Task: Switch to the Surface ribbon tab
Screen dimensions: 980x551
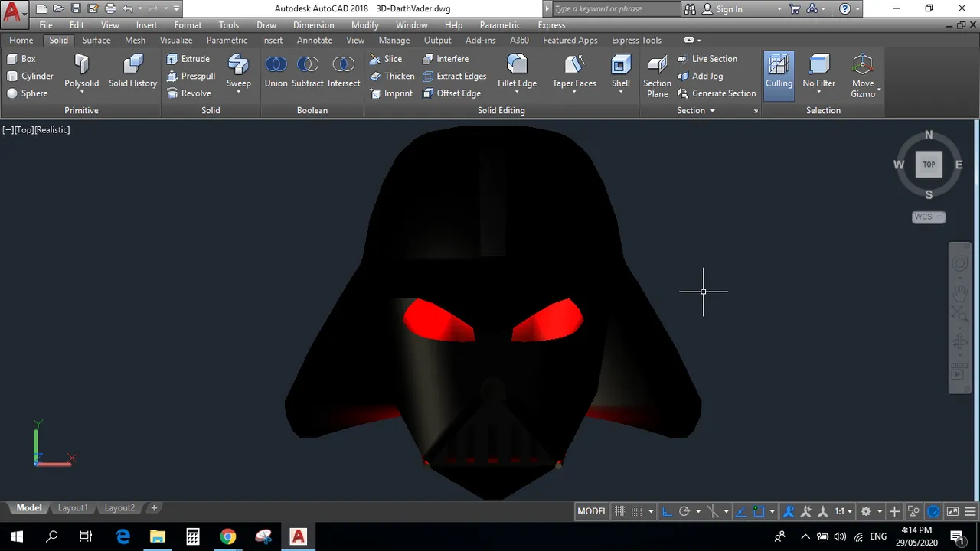Action: 96,41
